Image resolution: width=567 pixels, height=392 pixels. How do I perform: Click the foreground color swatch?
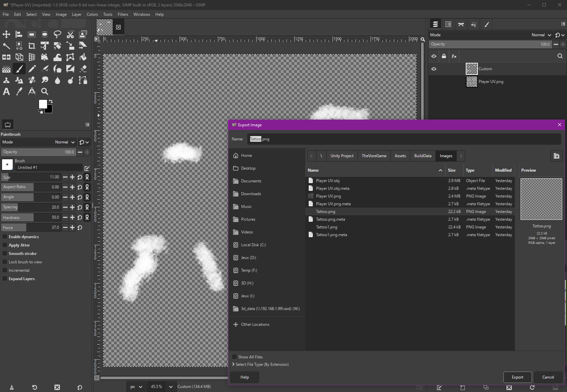[x=43, y=104]
